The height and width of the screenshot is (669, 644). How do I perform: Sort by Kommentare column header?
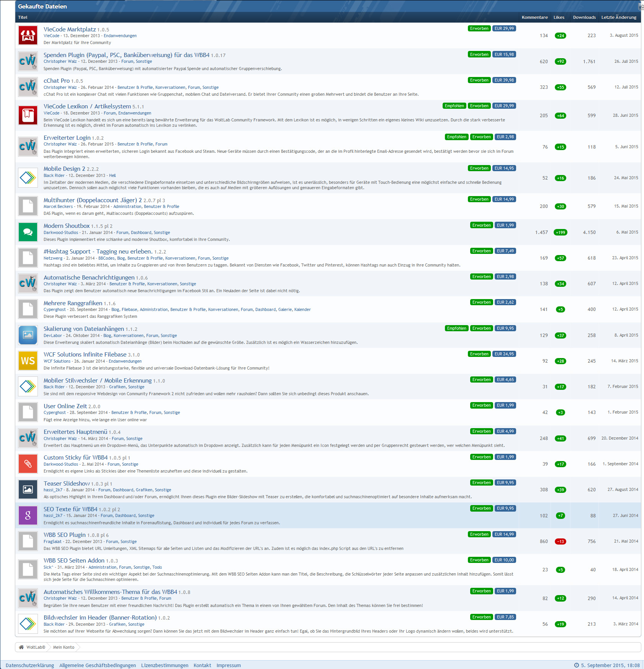534,17
